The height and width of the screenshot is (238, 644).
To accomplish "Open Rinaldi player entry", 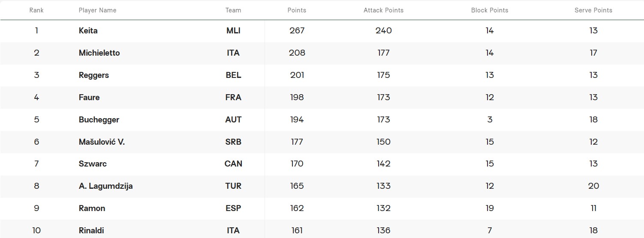I will coord(91,231).
